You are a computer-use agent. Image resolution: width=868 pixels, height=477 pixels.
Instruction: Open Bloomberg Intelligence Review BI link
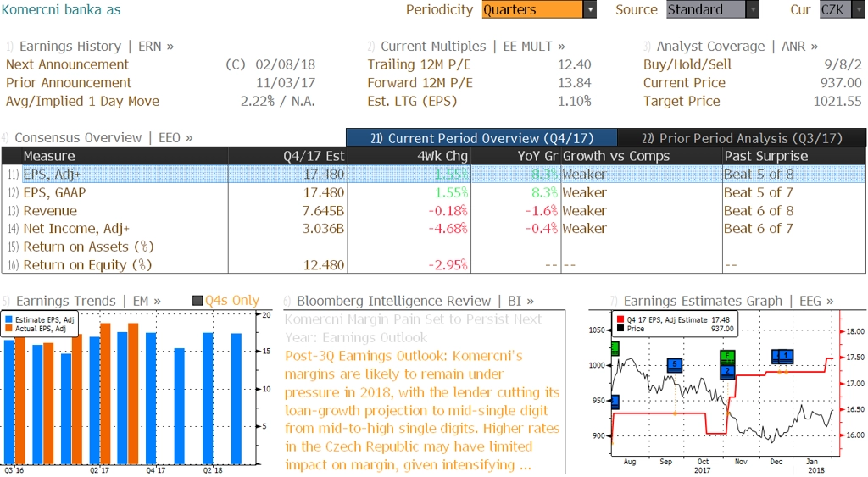415,301
